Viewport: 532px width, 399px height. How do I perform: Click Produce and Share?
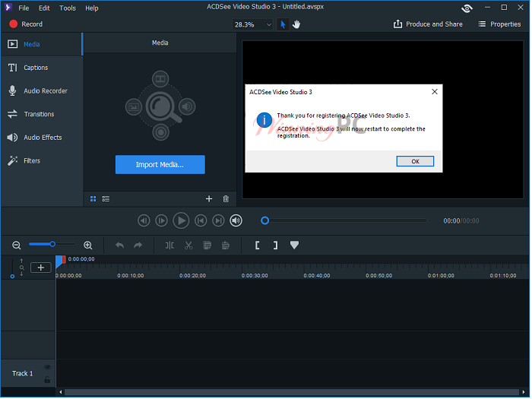click(428, 24)
